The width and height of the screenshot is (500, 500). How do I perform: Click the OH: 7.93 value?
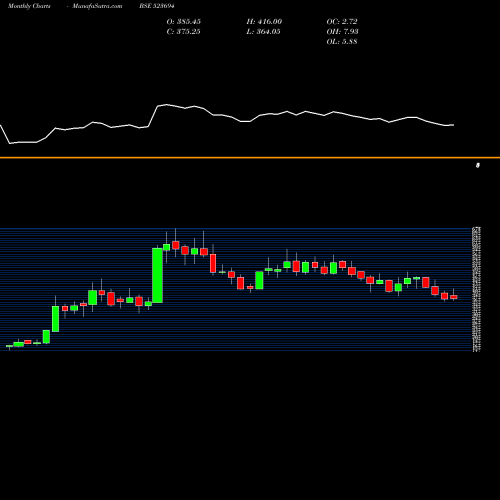click(x=342, y=32)
